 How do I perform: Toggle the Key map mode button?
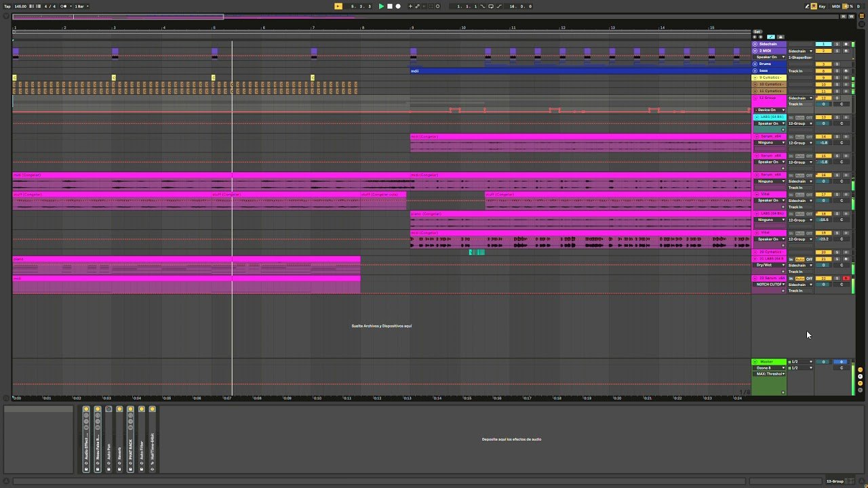tap(823, 6)
